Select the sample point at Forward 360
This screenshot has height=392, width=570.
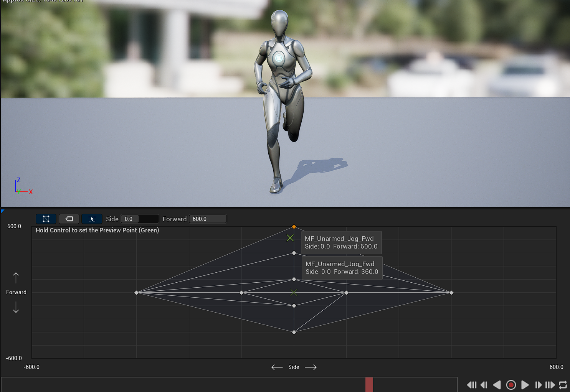(x=294, y=253)
